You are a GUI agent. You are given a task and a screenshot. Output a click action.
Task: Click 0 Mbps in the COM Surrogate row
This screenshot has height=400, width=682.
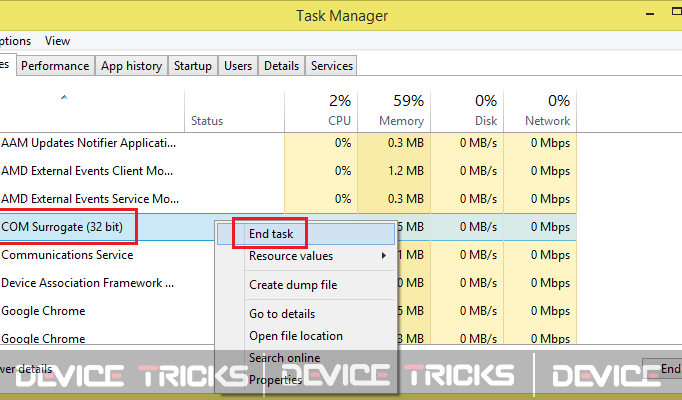pyautogui.click(x=550, y=227)
